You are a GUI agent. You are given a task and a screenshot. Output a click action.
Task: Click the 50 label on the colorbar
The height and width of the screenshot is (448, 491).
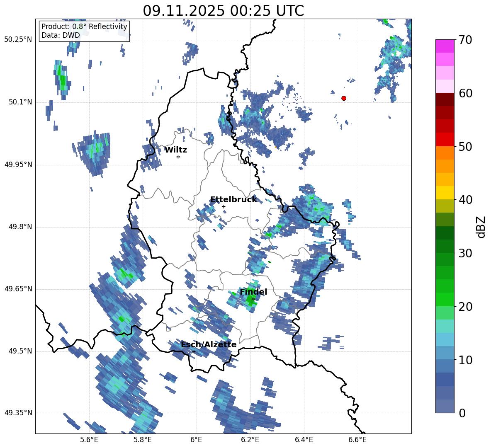tap(465, 146)
